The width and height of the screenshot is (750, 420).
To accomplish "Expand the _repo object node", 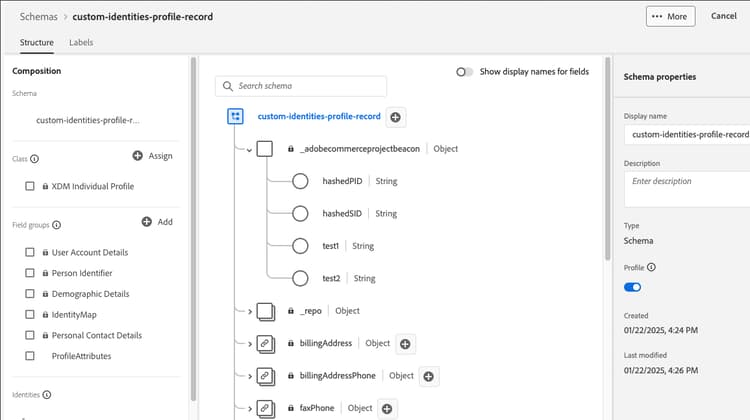I will pos(250,312).
